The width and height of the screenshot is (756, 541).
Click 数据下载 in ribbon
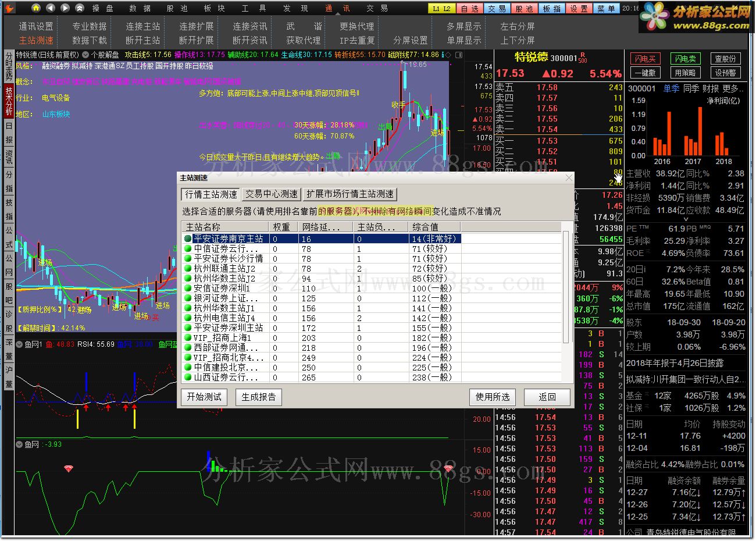[90, 40]
